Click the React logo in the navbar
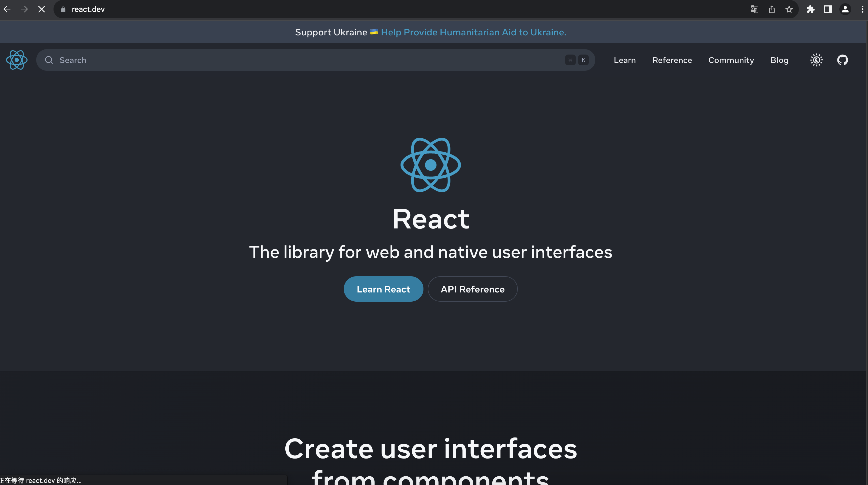The image size is (868, 485). coord(16,60)
